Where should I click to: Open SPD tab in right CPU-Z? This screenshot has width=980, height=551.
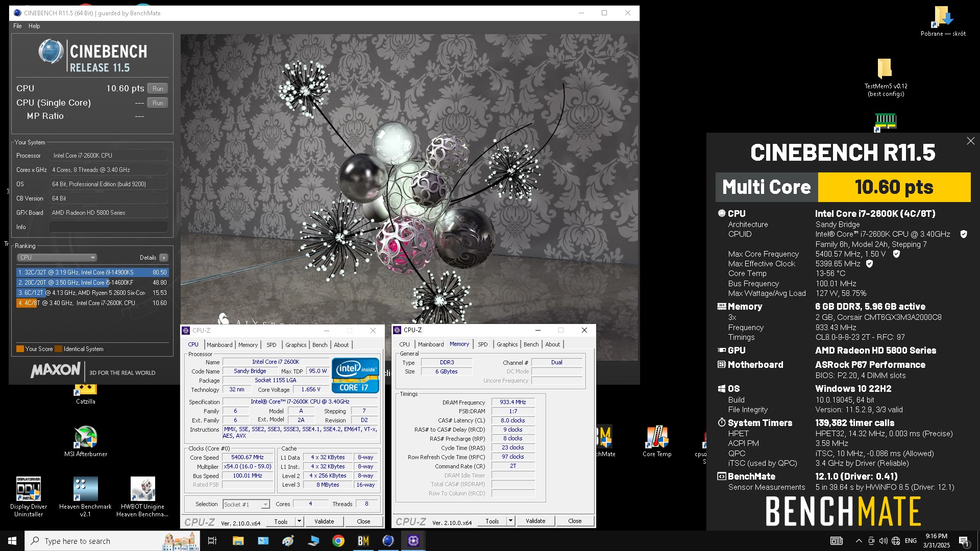(x=483, y=344)
